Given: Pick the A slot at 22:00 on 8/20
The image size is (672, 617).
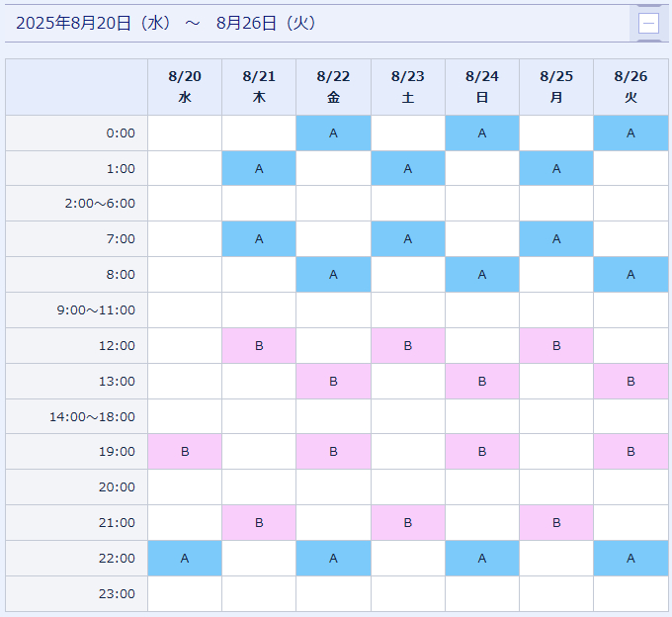Looking at the screenshot, I should click(x=185, y=559).
